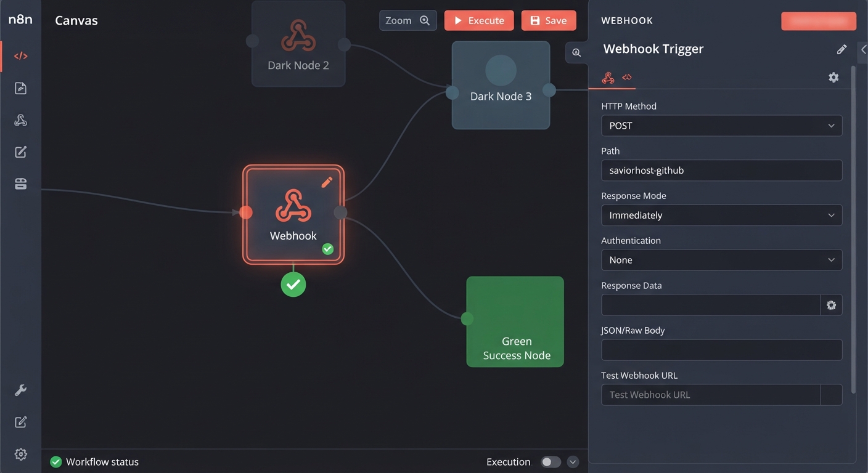The height and width of the screenshot is (473, 868).
Task: Click the small green check badge inside Webhook node
Action: pos(328,249)
